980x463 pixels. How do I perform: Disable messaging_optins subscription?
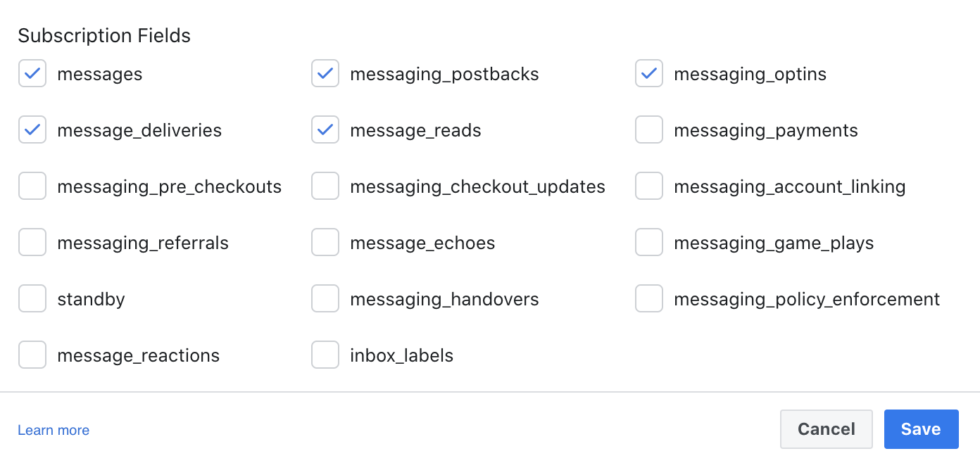point(649,73)
